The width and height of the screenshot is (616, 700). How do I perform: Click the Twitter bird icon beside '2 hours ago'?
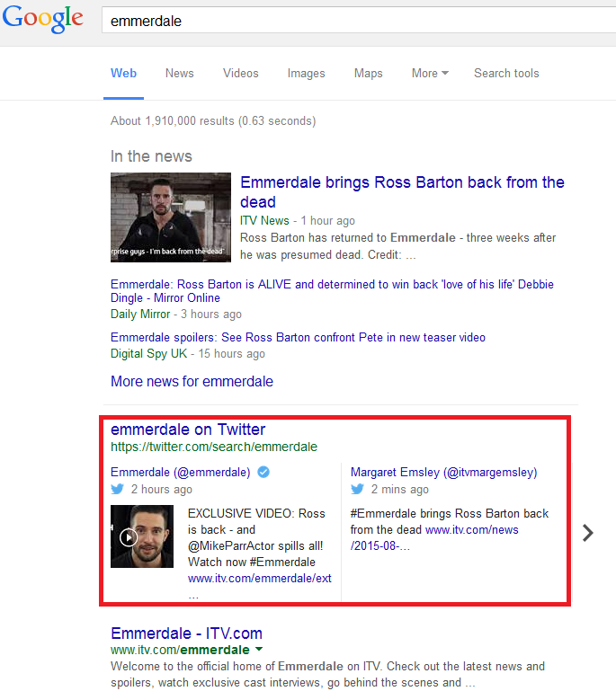pos(118,490)
